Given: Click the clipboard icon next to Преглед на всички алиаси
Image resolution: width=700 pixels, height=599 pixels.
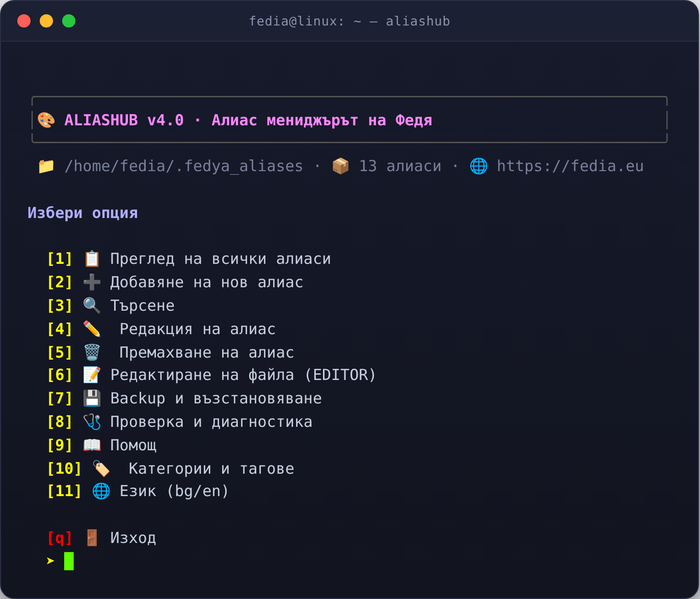Looking at the screenshot, I should (x=92, y=259).
